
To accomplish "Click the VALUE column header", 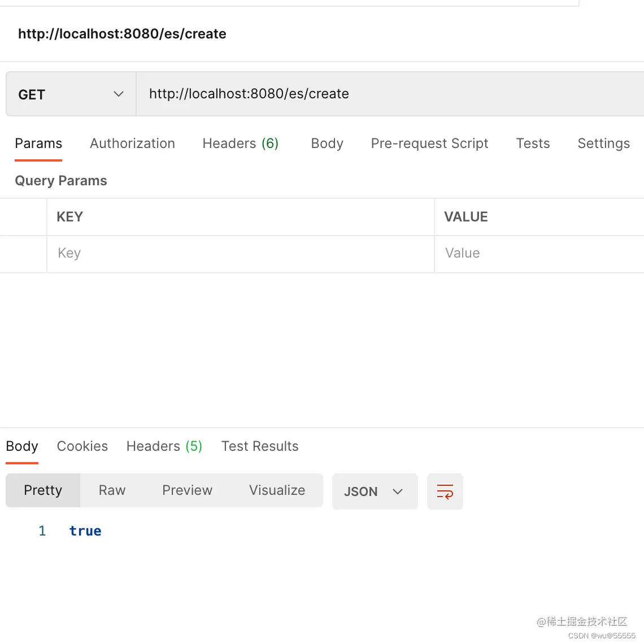I will pos(465,216).
